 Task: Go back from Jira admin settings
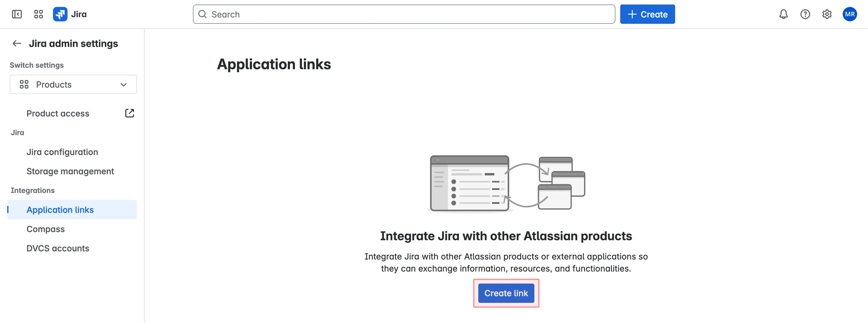pos(17,43)
